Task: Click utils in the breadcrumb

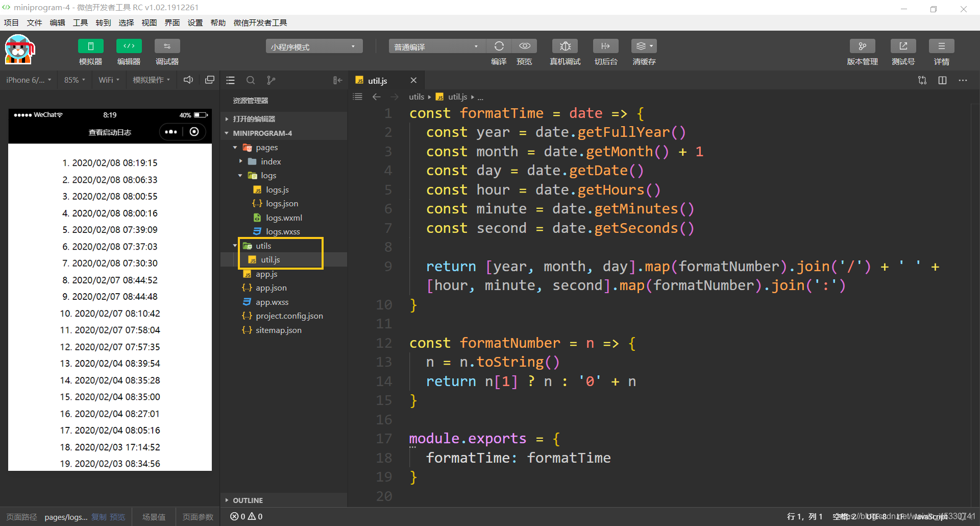Action: (x=416, y=97)
